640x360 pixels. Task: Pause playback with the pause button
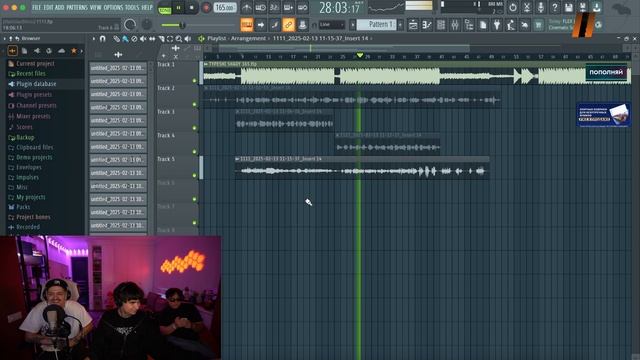click(178, 8)
